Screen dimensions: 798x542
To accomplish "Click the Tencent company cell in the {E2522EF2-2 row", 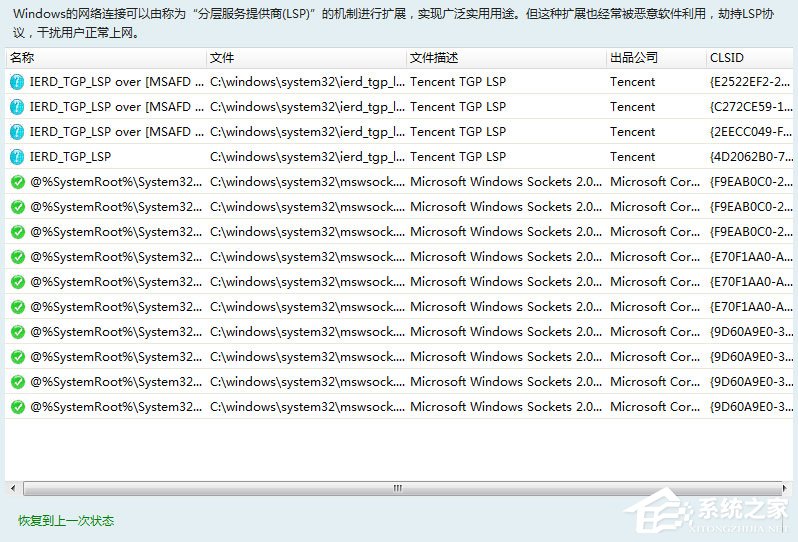I will point(633,82).
